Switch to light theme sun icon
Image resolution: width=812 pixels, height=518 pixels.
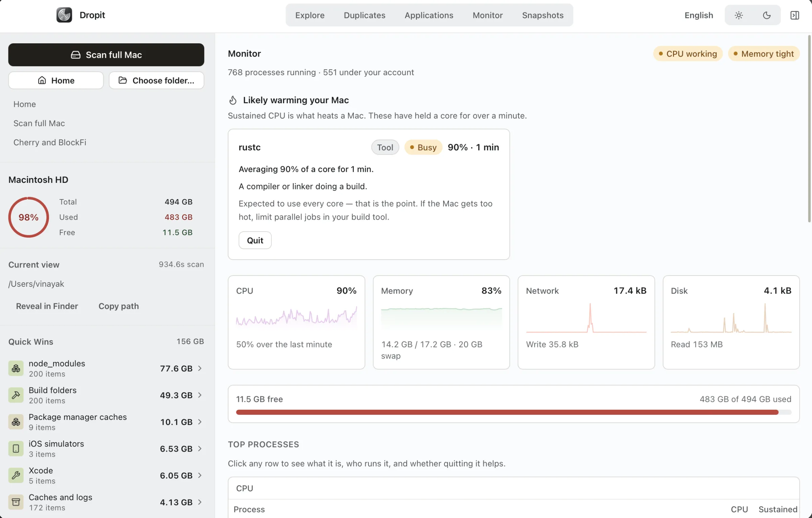click(x=739, y=15)
